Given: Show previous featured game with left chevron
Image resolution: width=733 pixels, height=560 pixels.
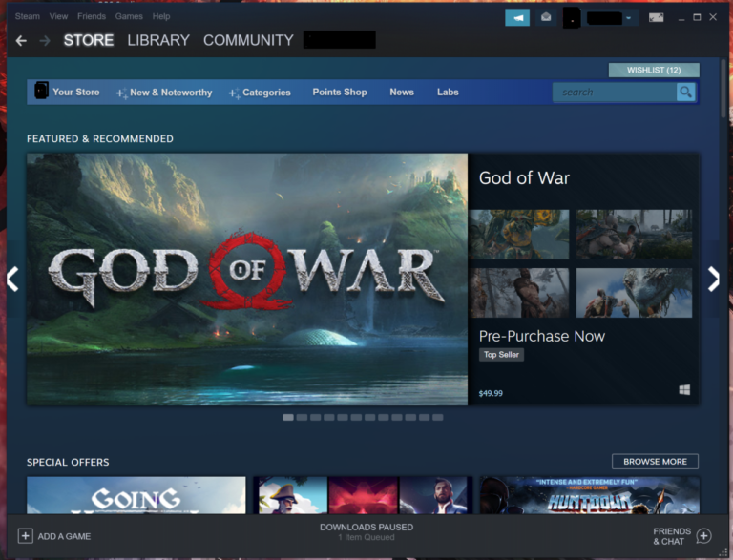Looking at the screenshot, I should click(x=12, y=280).
